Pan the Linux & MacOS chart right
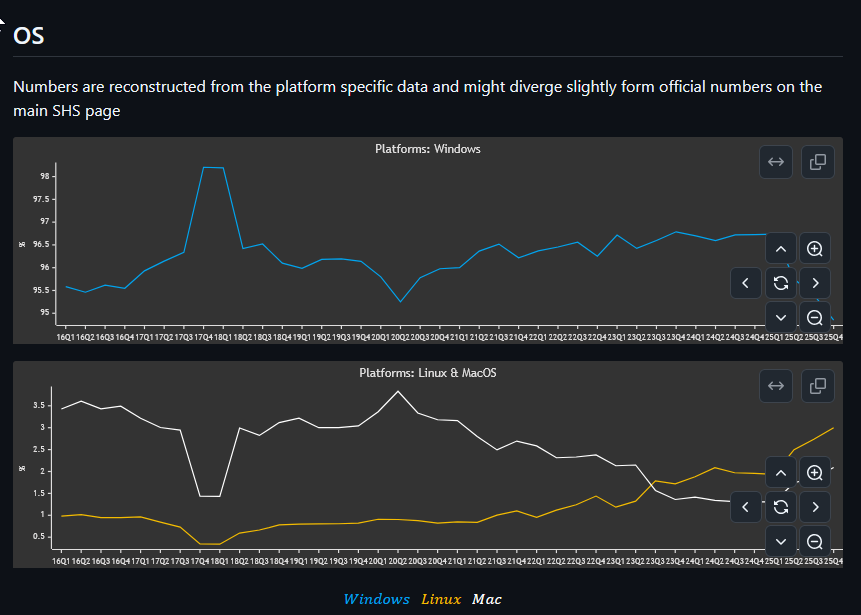861x615 pixels. (815, 506)
